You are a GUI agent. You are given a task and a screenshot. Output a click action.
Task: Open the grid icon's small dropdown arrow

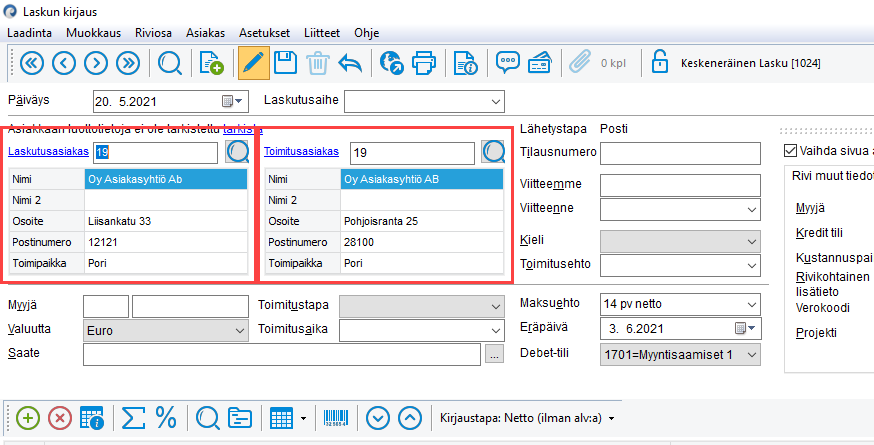point(303,418)
